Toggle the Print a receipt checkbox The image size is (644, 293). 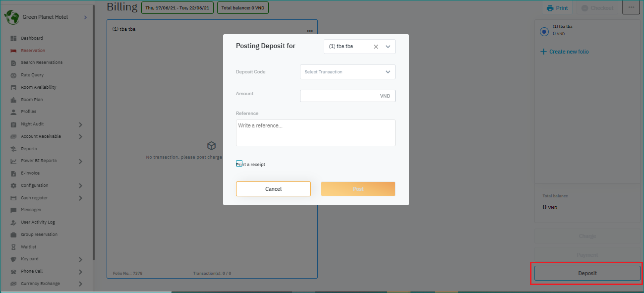(239, 164)
